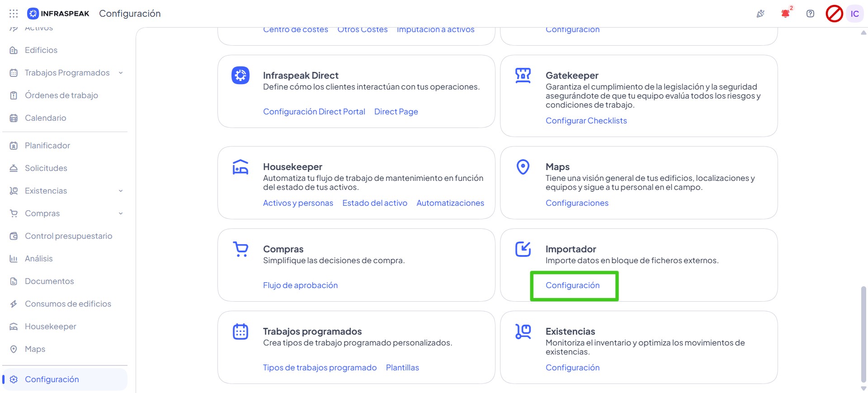Click the Compras cart icon in sidebar

coord(14,213)
